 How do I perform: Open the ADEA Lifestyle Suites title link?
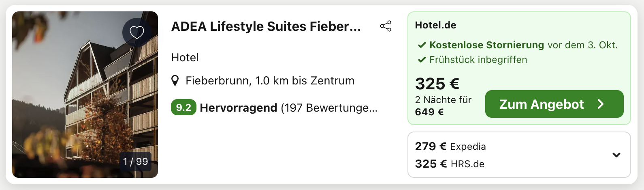coord(266,26)
